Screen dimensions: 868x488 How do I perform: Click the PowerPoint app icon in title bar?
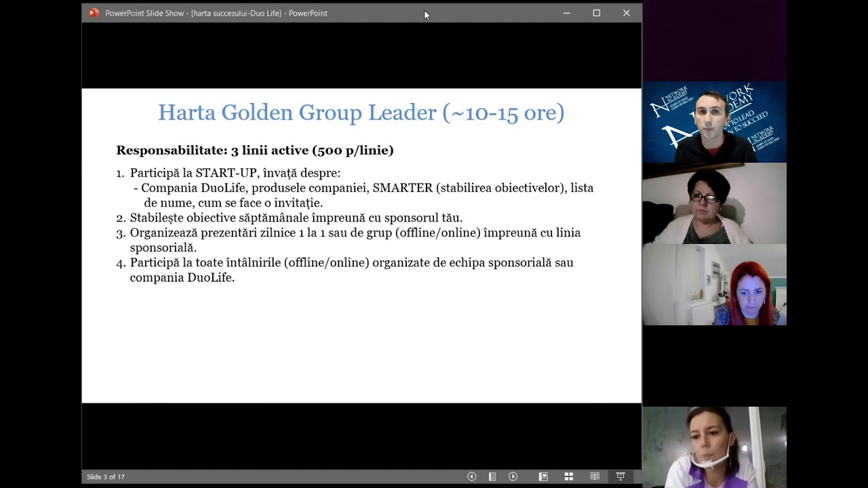(x=94, y=13)
